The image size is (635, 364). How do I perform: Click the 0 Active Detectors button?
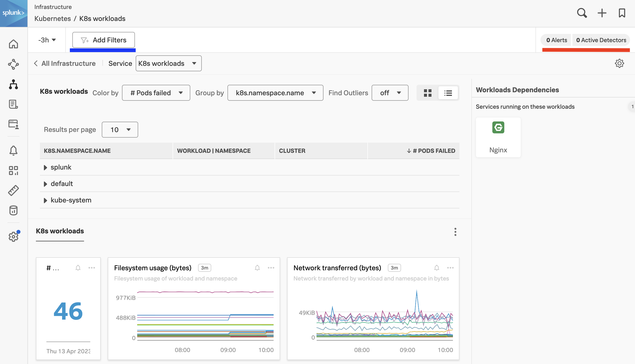point(601,40)
